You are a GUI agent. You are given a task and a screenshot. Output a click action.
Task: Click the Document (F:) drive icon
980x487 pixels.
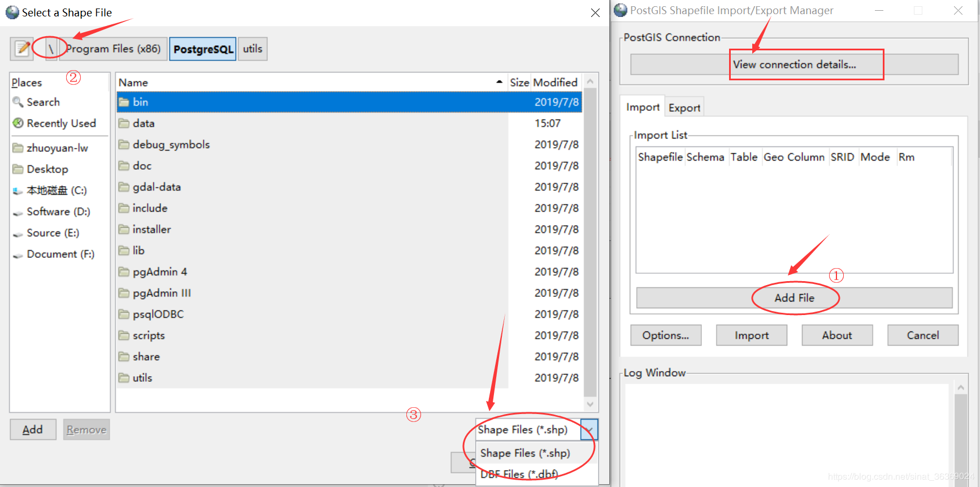click(18, 255)
